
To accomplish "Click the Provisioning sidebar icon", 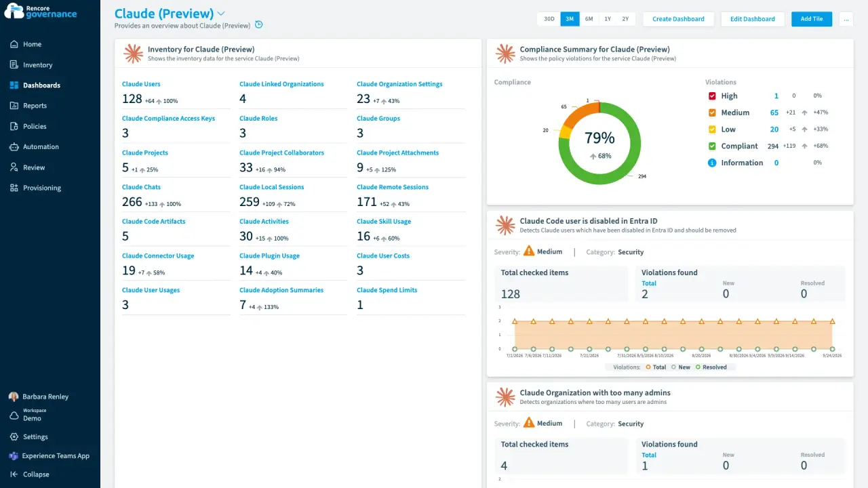I will [14, 188].
